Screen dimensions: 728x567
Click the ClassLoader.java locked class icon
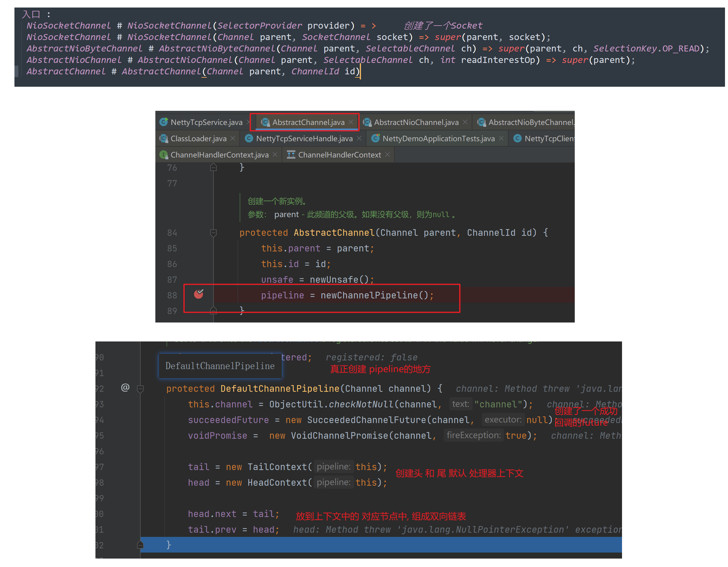tap(164, 139)
